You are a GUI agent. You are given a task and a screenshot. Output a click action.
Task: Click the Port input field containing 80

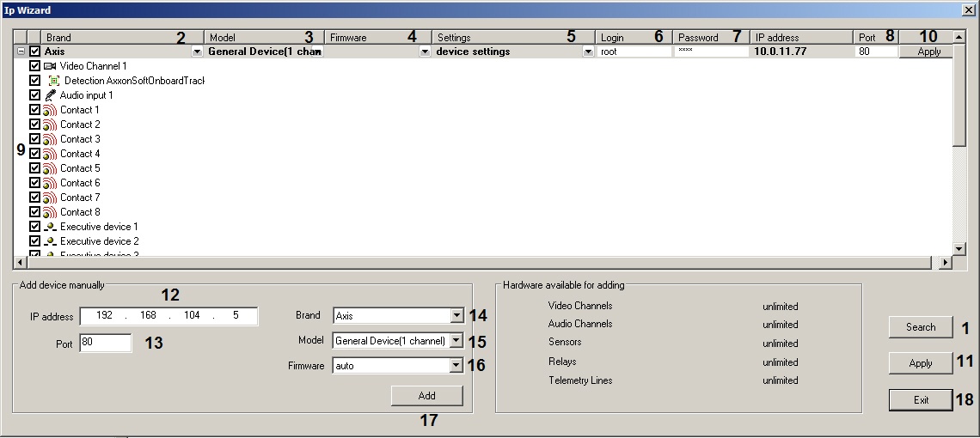coord(105,344)
